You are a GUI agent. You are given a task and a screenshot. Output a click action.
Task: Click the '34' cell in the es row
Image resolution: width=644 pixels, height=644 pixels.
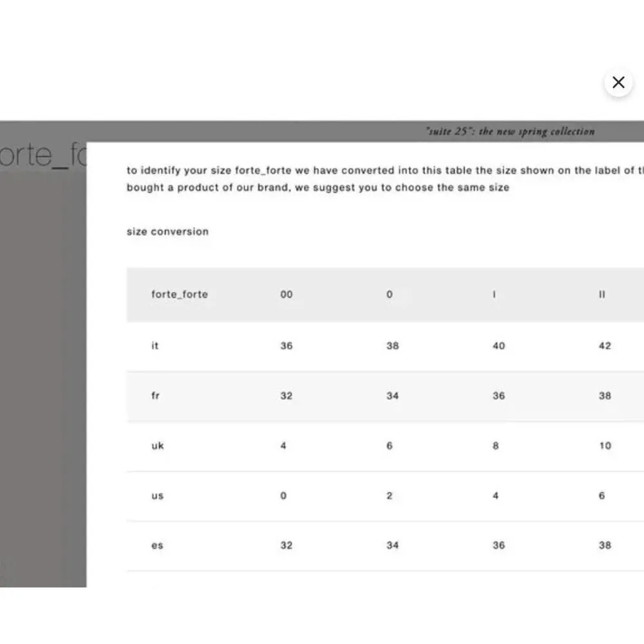393,546
